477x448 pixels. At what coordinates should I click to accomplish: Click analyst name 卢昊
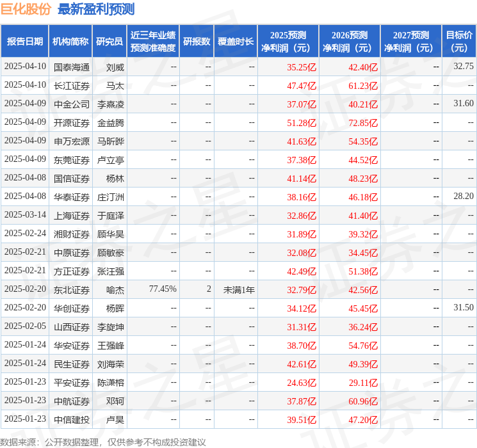point(115,420)
